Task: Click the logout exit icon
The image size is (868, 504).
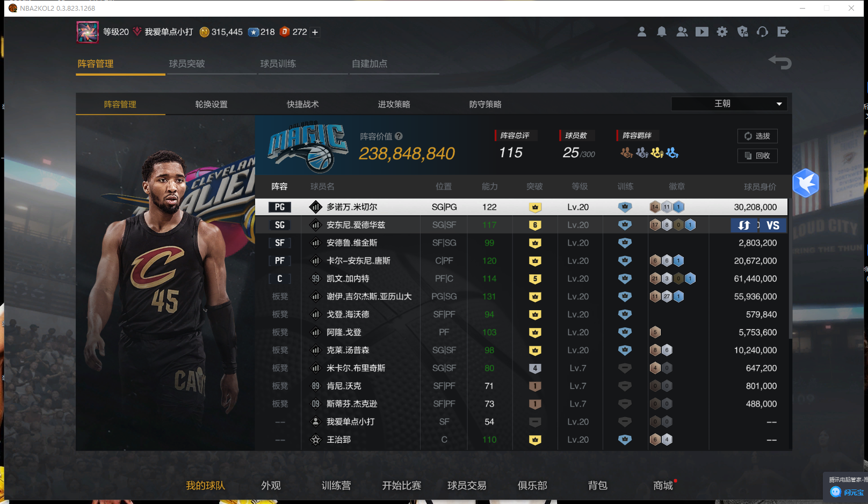Action: [783, 32]
